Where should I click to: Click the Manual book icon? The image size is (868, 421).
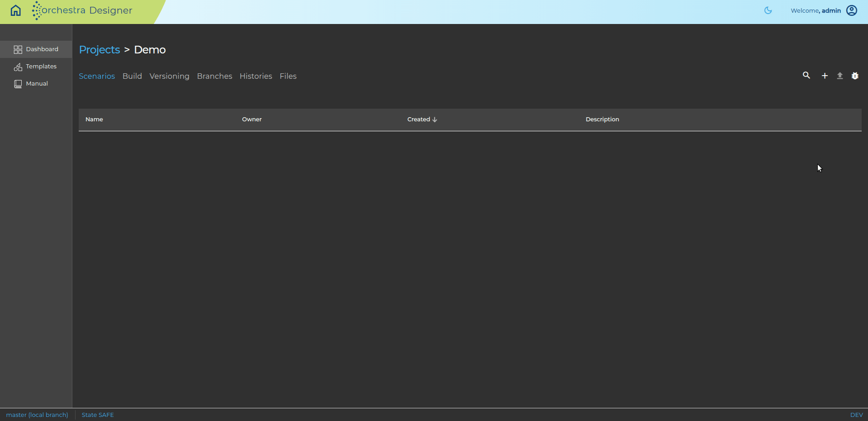pos(18,84)
